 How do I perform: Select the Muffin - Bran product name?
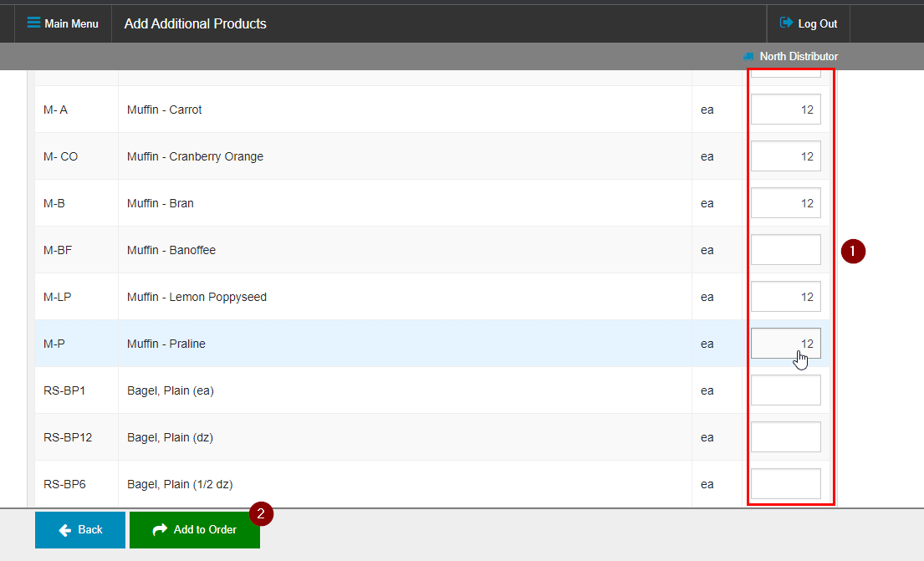[x=161, y=203]
